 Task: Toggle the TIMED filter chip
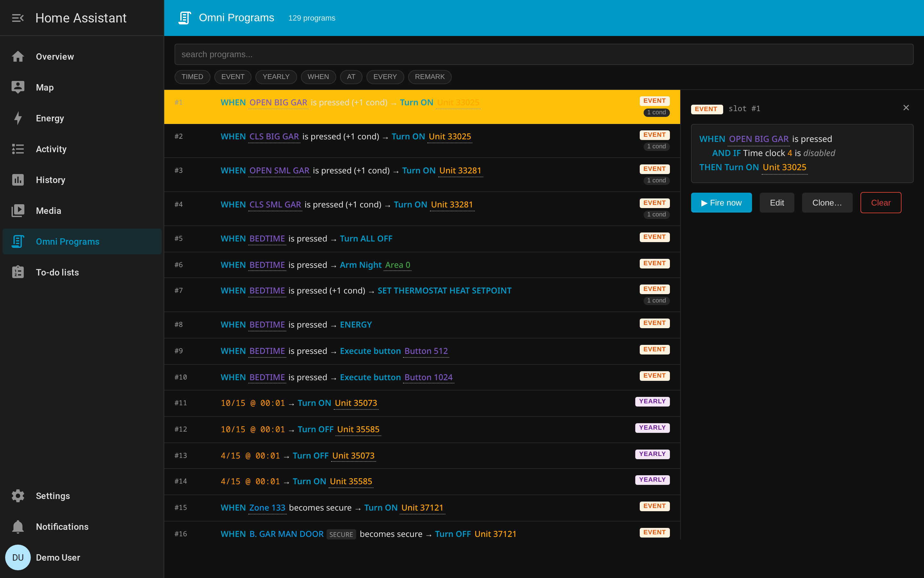(x=193, y=77)
